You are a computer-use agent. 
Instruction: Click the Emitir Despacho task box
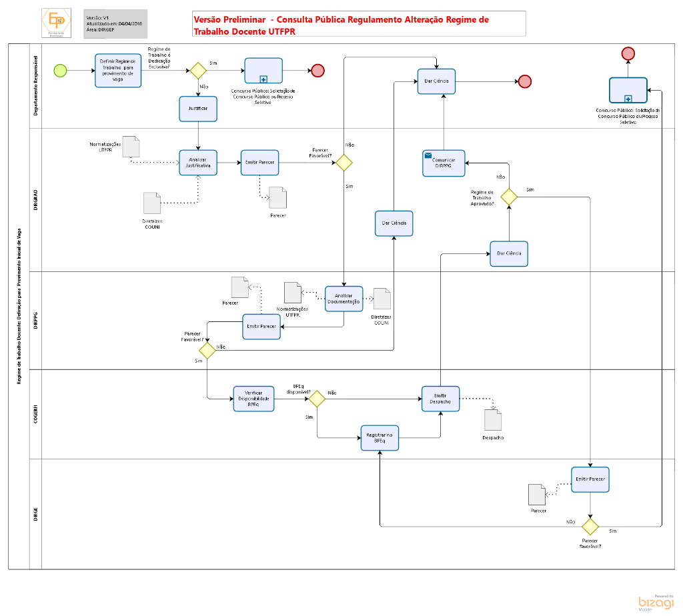440,399
